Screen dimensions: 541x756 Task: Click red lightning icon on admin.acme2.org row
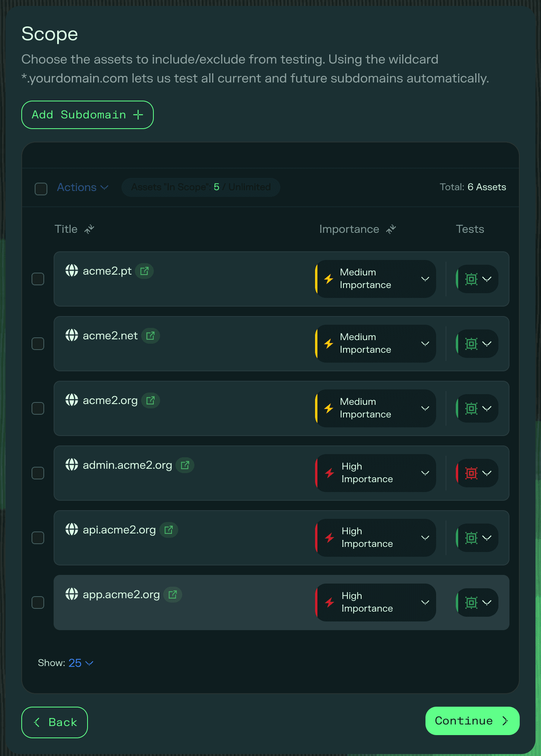coord(330,473)
